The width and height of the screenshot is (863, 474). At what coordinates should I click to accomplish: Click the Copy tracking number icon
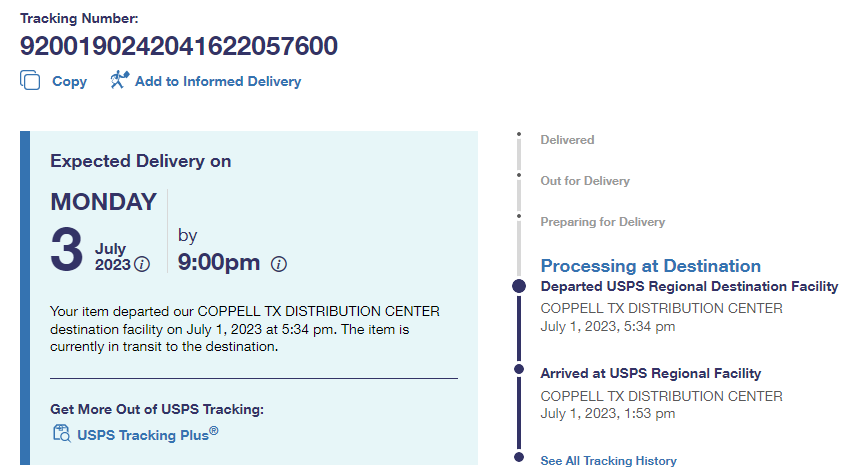coord(30,81)
